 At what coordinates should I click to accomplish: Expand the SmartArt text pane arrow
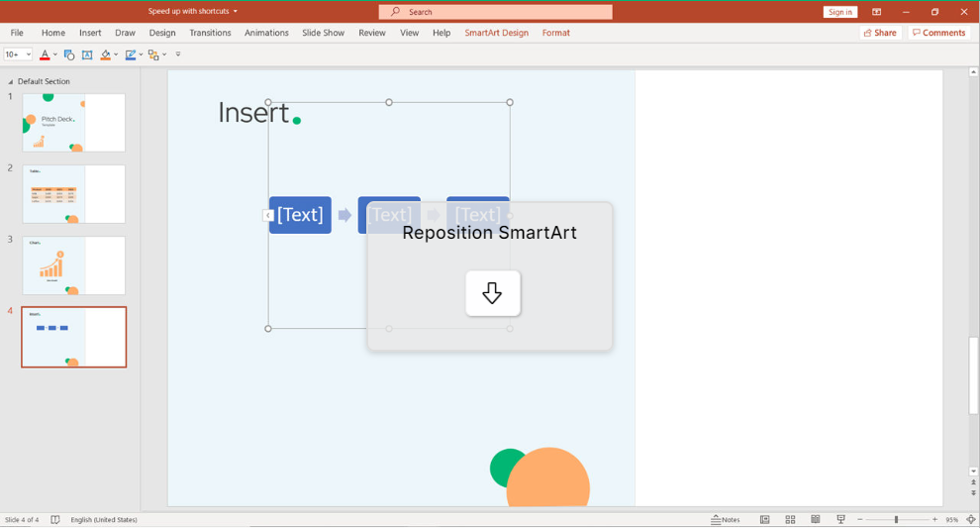pos(268,215)
